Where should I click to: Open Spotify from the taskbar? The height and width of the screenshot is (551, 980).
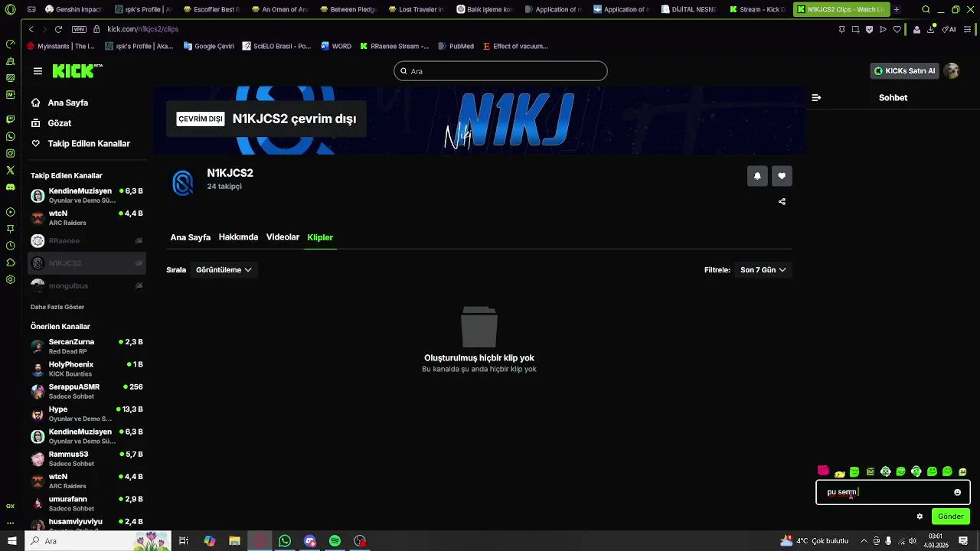[335, 541]
